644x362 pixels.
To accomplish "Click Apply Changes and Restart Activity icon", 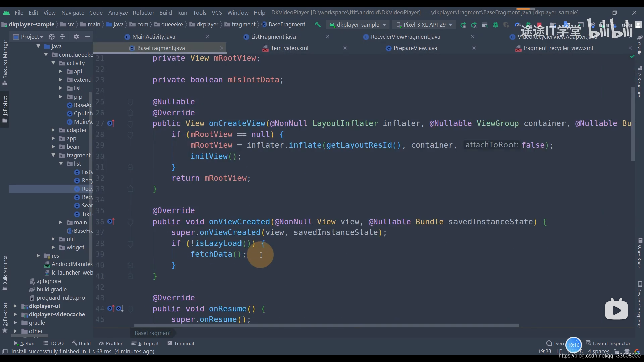I will point(474,25).
